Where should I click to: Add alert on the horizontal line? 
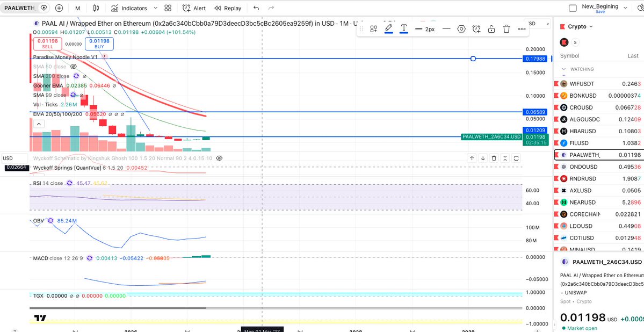click(x=476, y=29)
